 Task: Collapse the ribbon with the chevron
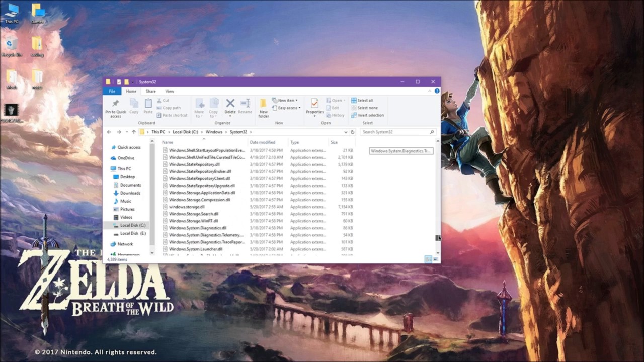tap(429, 91)
